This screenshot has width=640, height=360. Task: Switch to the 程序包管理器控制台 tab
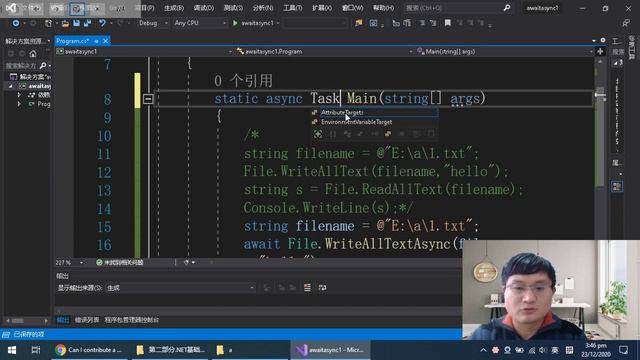pos(131,320)
